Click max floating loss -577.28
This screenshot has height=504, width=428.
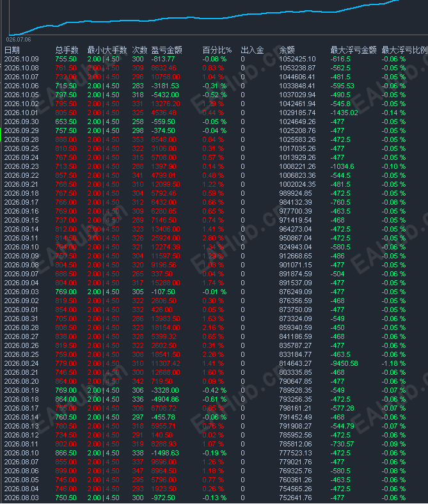[x=342, y=408]
